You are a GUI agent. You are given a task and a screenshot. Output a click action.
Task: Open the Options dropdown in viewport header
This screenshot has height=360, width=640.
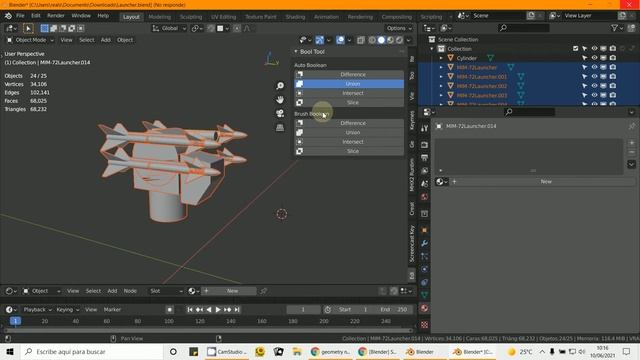pos(399,28)
